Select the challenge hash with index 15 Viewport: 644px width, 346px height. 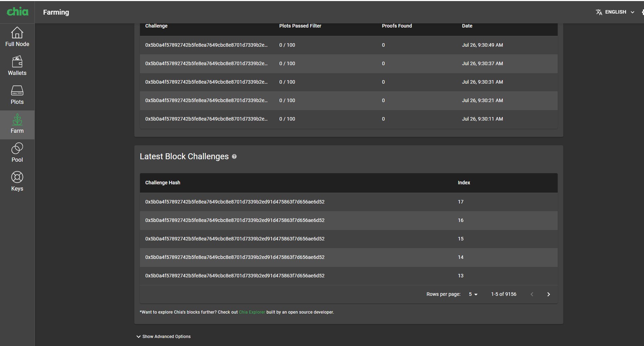coord(235,239)
